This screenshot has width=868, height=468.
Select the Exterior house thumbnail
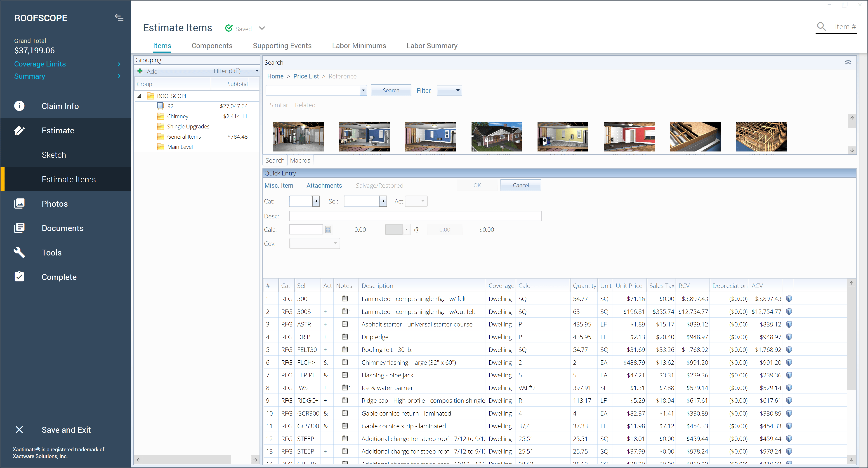496,137
